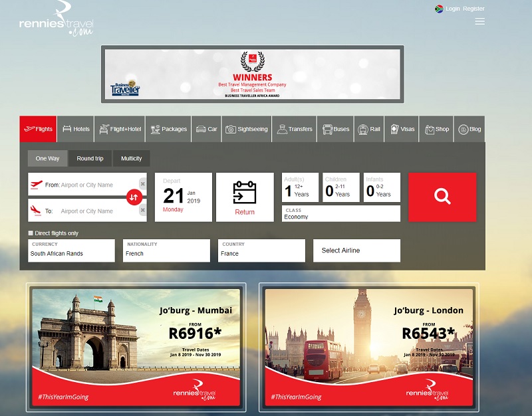Open the Adult(s) count selector
532x416 pixels.
301,187
